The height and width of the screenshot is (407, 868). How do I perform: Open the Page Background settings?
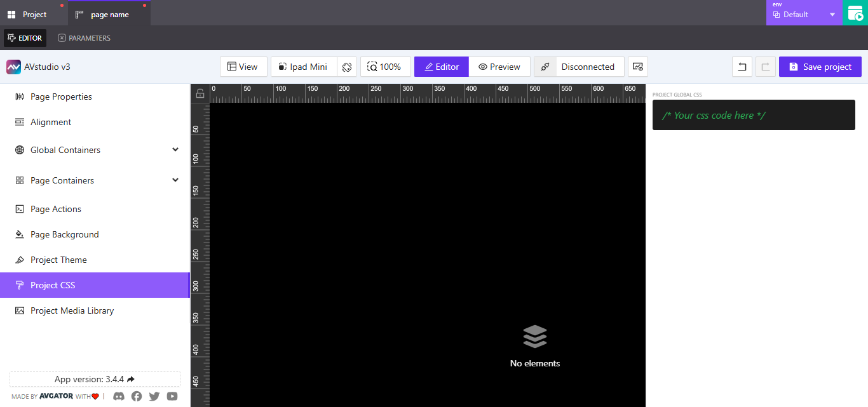[x=65, y=234]
